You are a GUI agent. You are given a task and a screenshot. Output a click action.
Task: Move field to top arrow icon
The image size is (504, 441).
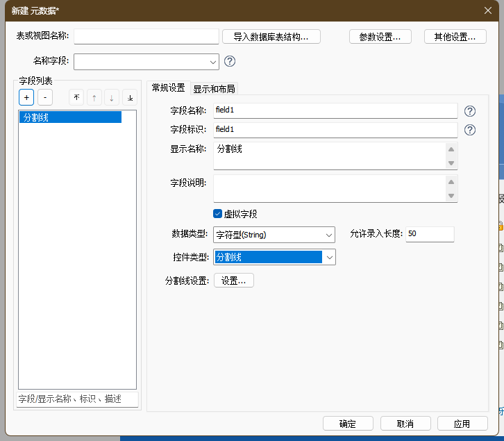[76, 98]
